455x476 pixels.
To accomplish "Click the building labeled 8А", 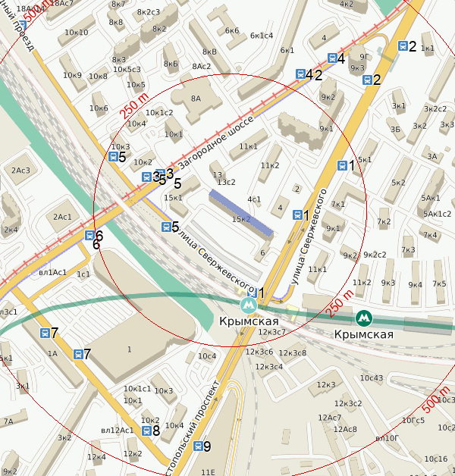I will click(196, 99).
